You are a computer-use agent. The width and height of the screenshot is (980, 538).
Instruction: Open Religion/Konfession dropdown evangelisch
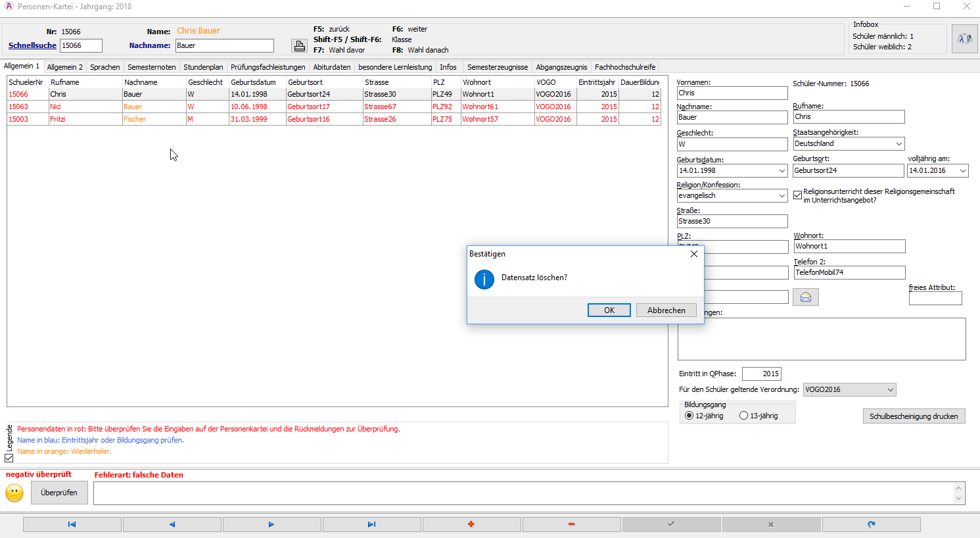point(782,195)
